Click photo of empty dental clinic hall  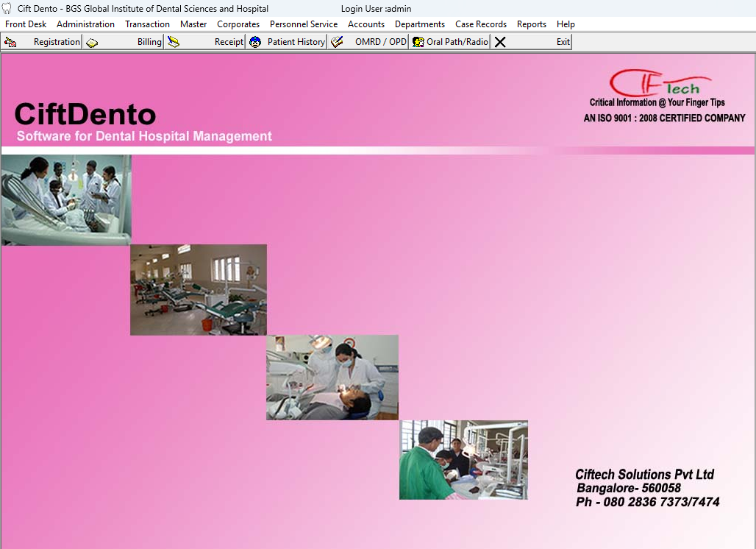click(198, 289)
